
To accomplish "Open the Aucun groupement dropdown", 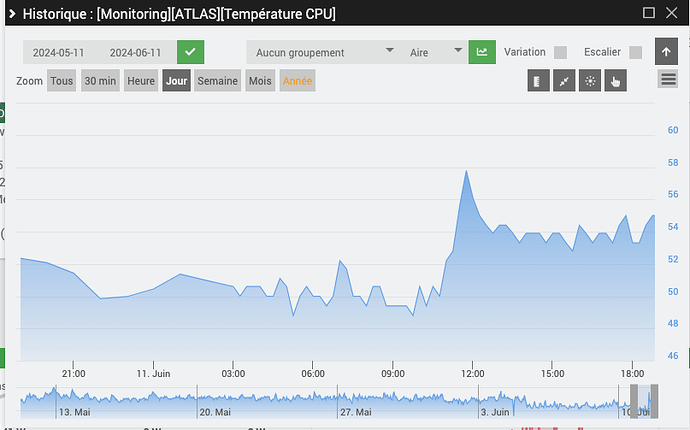I will (323, 52).
